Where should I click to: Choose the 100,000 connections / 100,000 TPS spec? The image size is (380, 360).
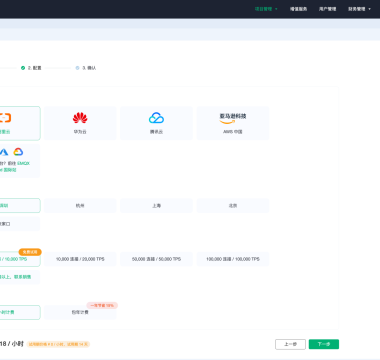233,259
